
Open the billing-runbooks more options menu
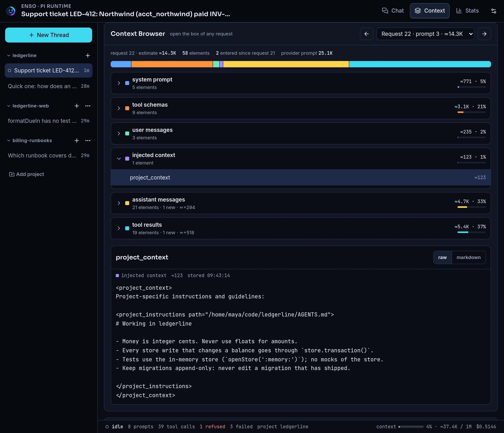(88, 141)
